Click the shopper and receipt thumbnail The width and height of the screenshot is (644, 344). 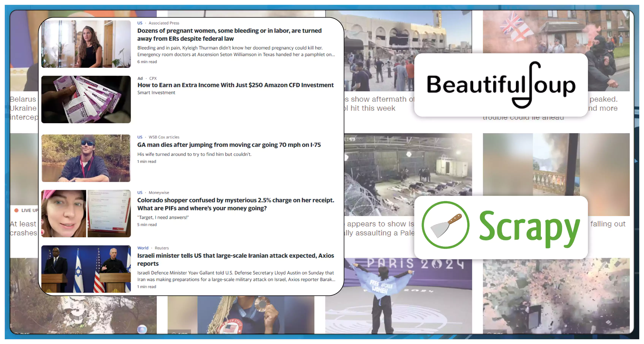coord(86,214)
